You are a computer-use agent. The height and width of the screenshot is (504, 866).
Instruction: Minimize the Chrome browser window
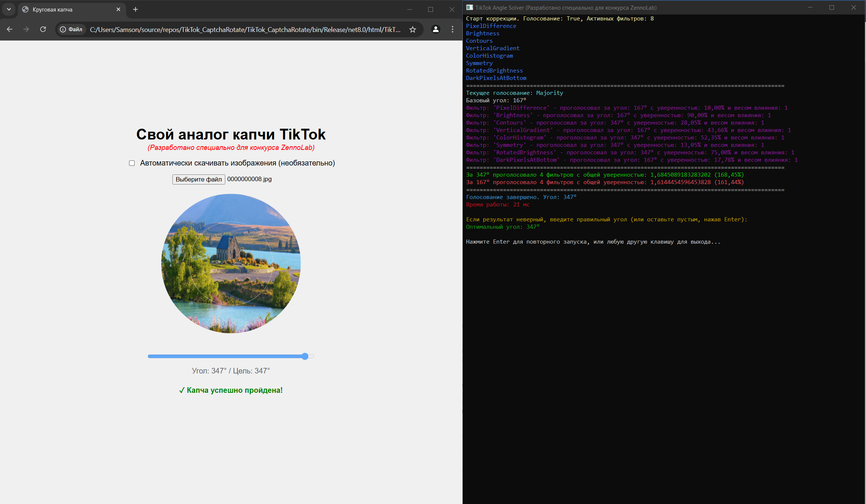(x=410, y=9)
